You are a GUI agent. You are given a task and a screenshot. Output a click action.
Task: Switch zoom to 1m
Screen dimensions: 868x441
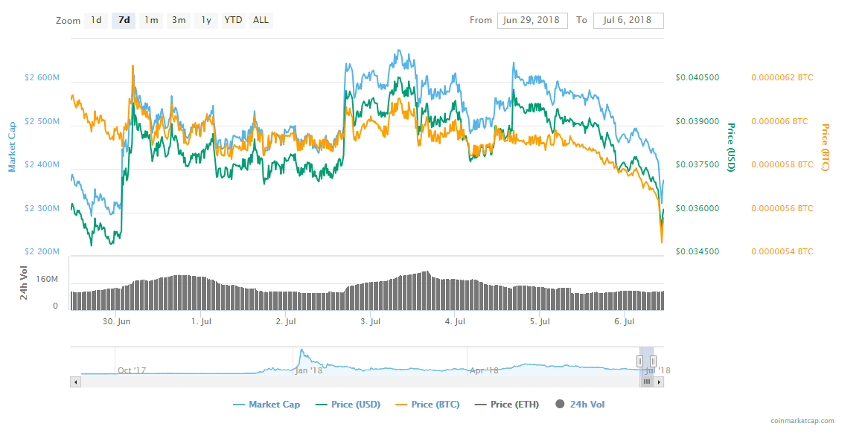(x=151, y=20)
